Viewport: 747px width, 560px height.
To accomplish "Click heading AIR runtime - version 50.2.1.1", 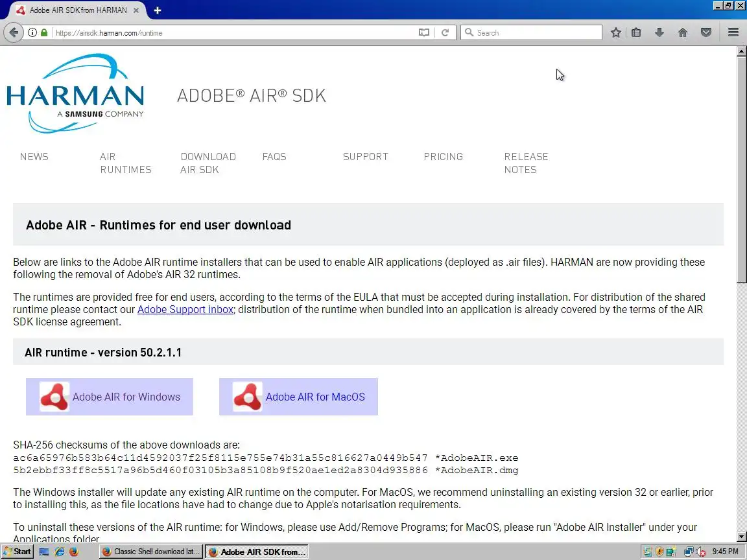I will (x=103, y=353).
